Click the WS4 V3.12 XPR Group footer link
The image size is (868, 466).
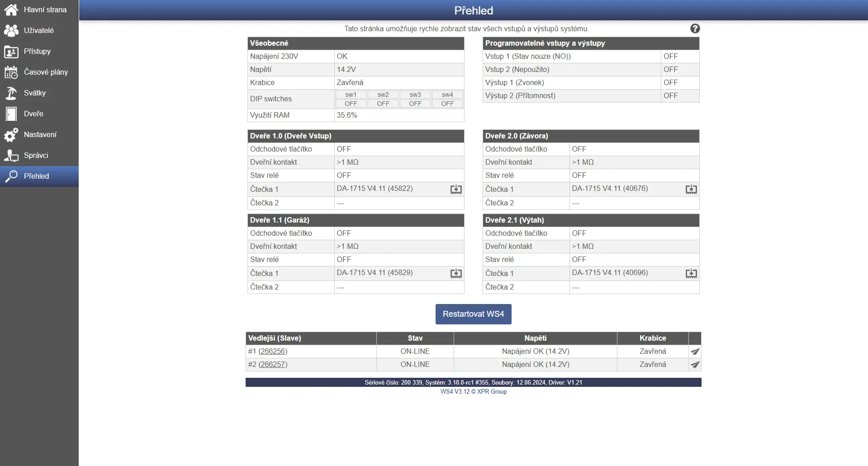473,392
